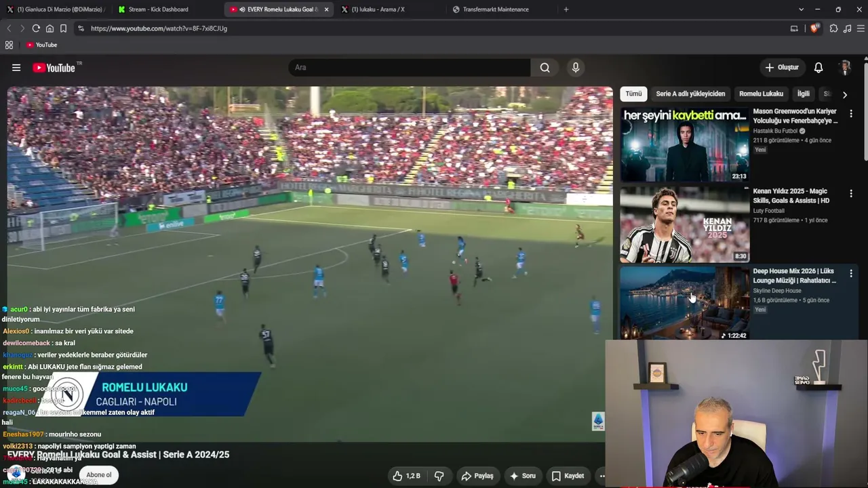Click the YouTube search magnifier button
868x488 pixels.
545,68
